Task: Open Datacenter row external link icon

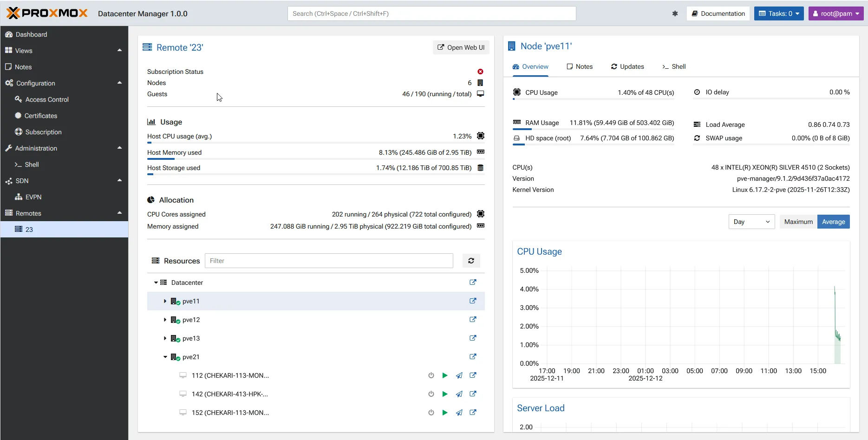Action: point(473,282)
